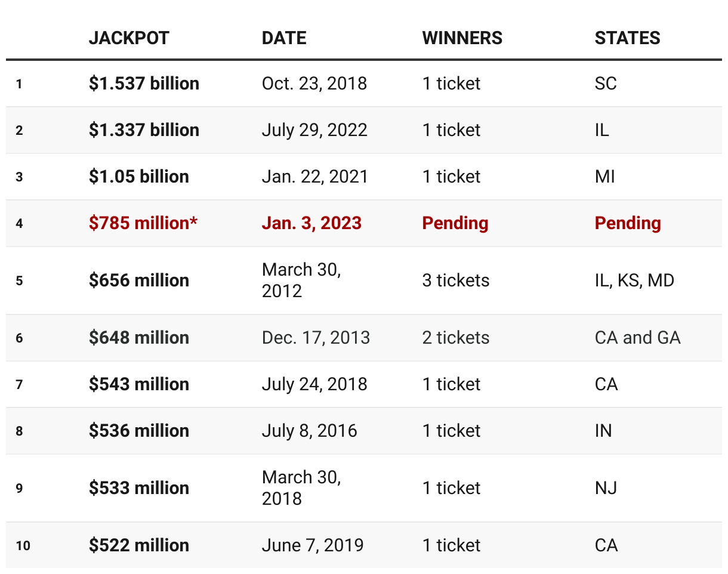Click the DATE column header
Image resolution: width=728 pixels, height=574 pixels.
(x=284, y=38)
